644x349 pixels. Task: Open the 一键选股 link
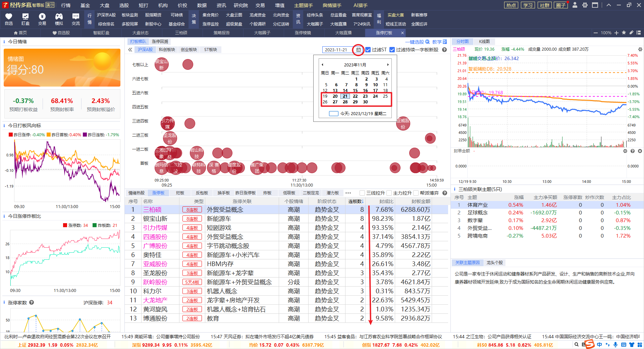tap(417, 42)
